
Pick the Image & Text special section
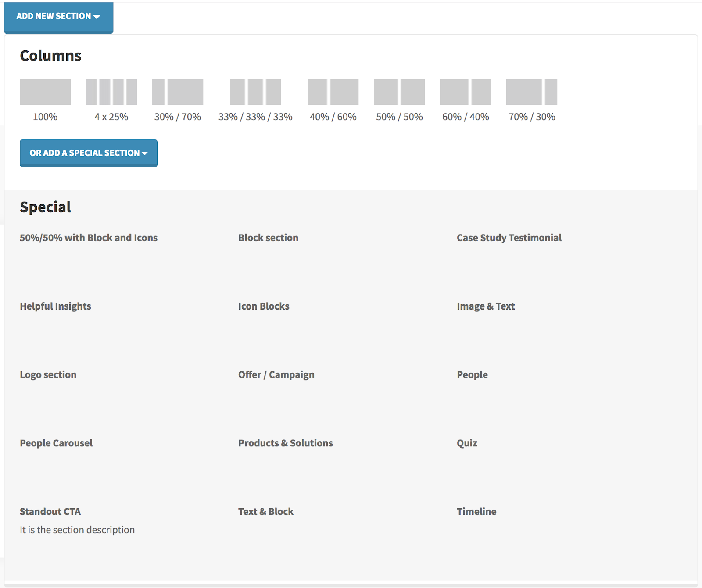(x=485, y=306)
